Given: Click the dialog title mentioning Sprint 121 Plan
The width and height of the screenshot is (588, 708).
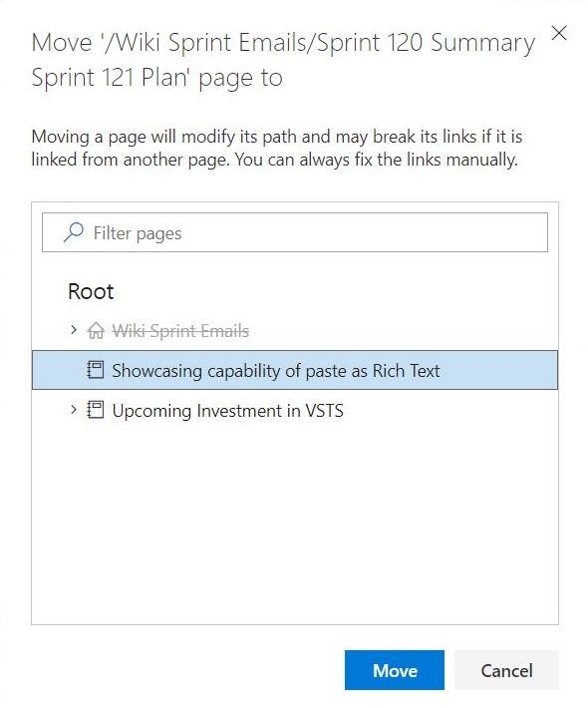Looking at the screenshot, I should (283, 60).
